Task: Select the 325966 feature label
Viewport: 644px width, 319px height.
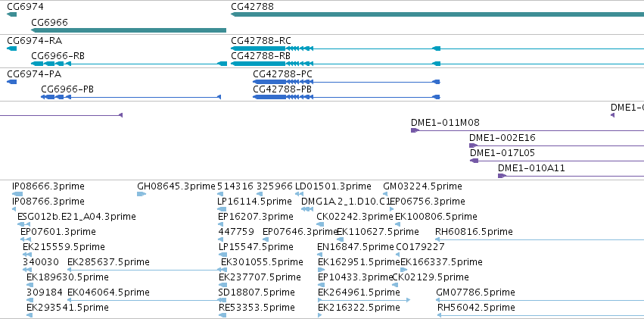Action: tap(275, 186)
